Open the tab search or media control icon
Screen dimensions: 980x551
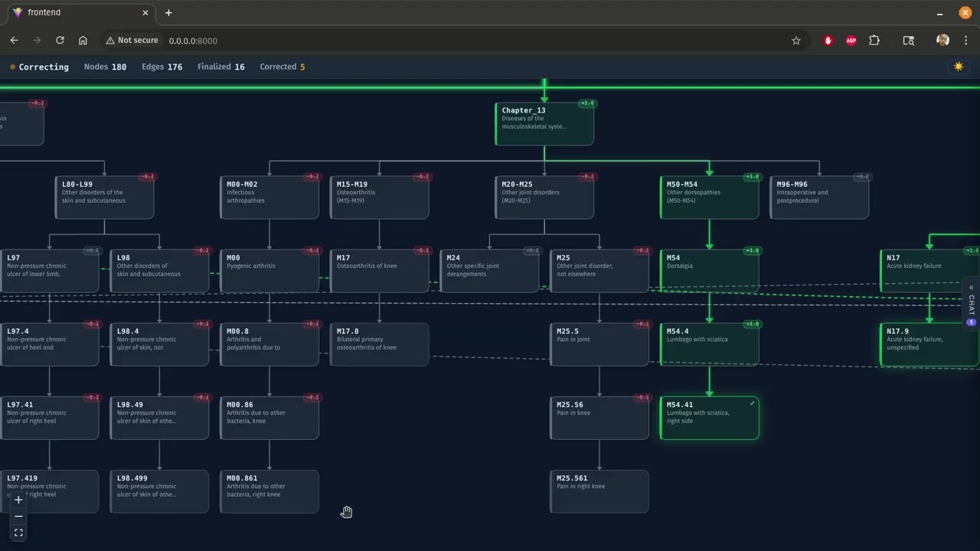point(909,41)
